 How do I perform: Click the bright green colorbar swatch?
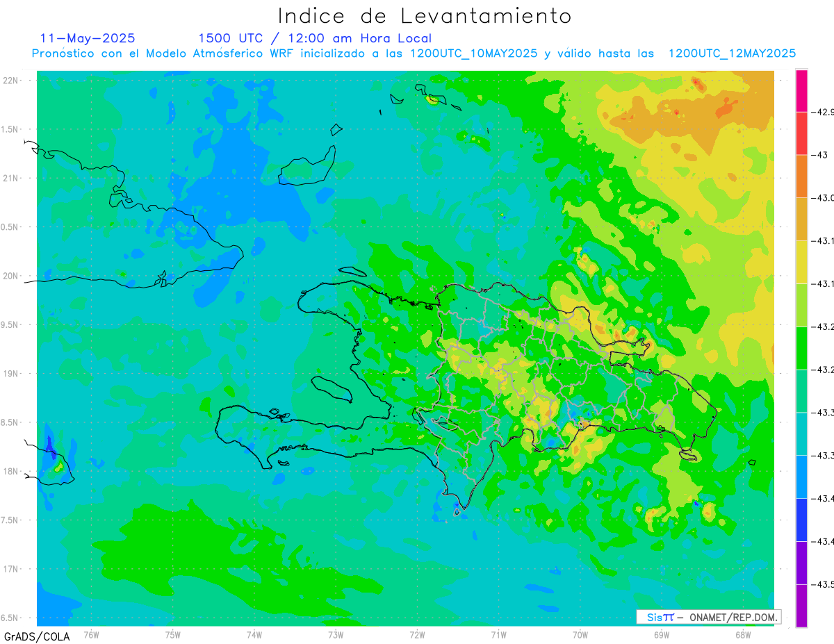pyautogui.click(x=801, y=348)
